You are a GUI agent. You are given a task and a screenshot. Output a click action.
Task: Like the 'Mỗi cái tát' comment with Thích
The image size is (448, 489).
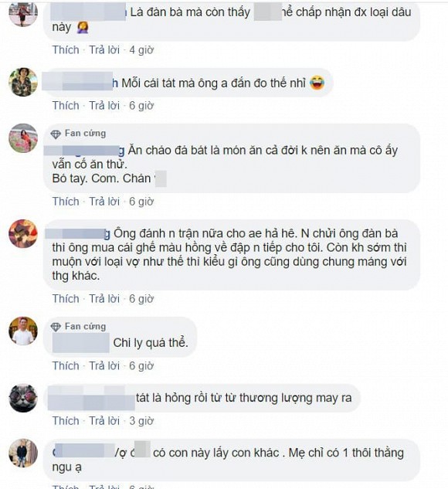click(66, 106)
